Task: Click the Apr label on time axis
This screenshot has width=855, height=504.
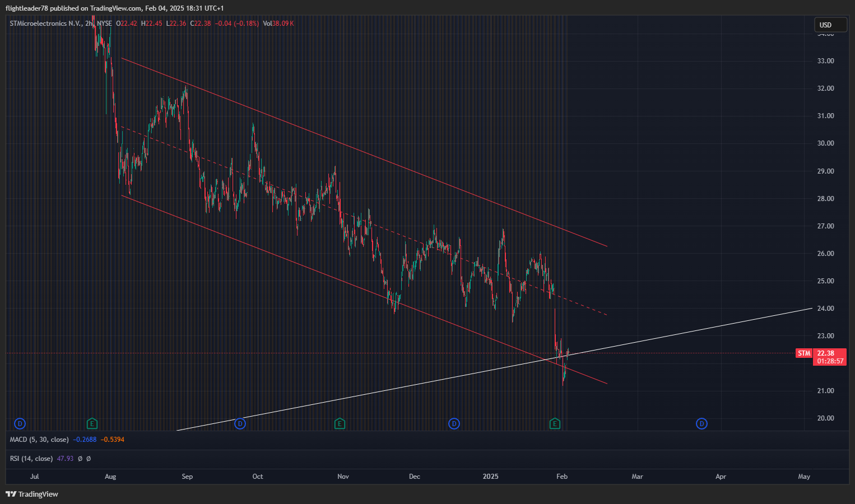Action: (x=721, y=477)
